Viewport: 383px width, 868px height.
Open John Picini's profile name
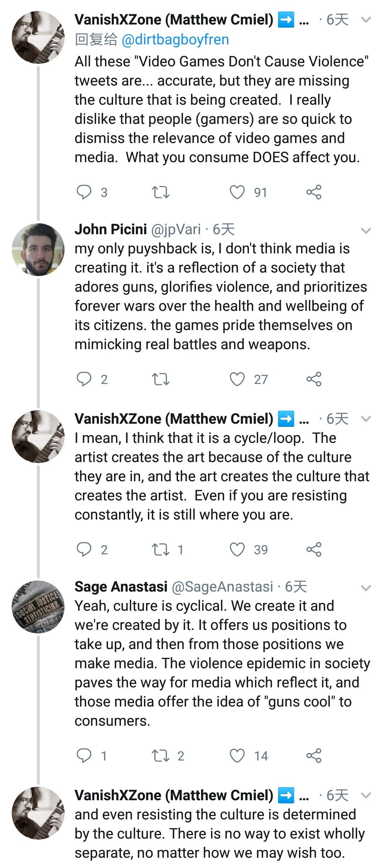tap(111, 230)
